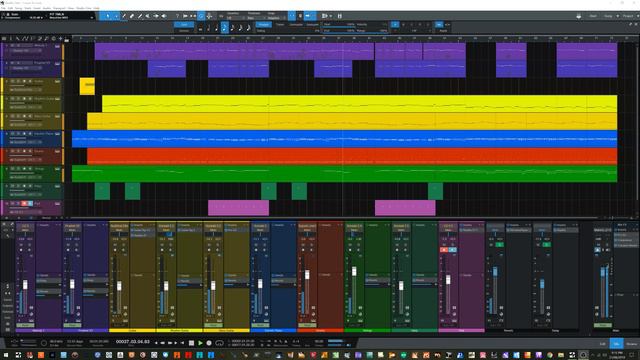Click the green Play button
The width and height of the screenshot is (640, 360).
pos(200,343)
